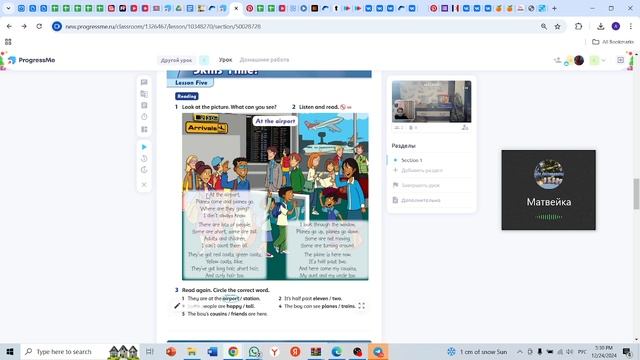Image resolution: width=640 pixels, height=360 pixels.
Task: Click the ProgressMe logo
Action: pyautogui.click(x=31, y=60)
